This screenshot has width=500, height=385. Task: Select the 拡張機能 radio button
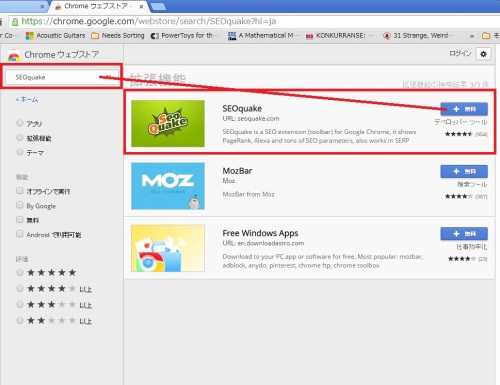pos(20,137)
